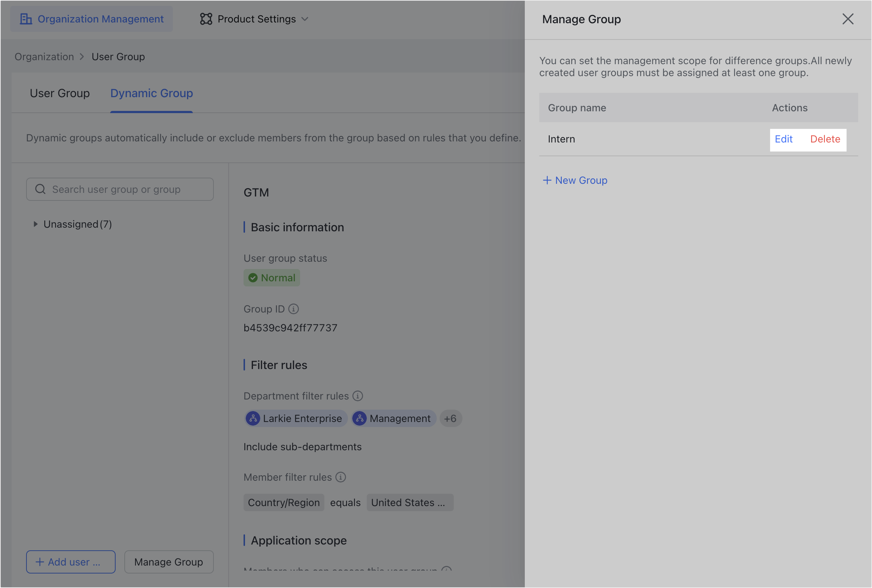The height and width of the screenshot is (588, 872).
Task: Click the Manage Group button
Action: (168, 562)
